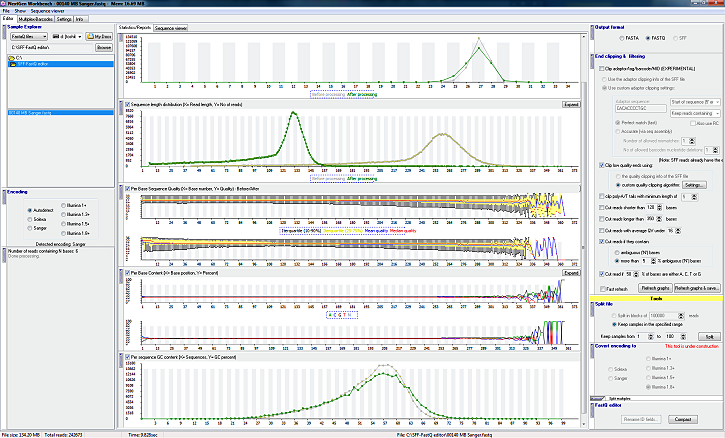Image resolution: width=725 pixels, height=438 pixels.
Task: Enable Cut reads with average QV checkbox
Action: pos(602,230)
